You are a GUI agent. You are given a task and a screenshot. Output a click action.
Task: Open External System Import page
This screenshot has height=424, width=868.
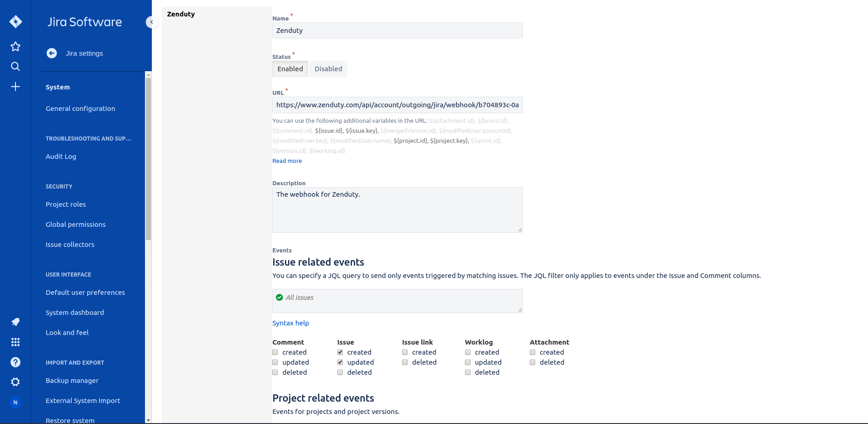pyautogui.click(x=83, y=401)
